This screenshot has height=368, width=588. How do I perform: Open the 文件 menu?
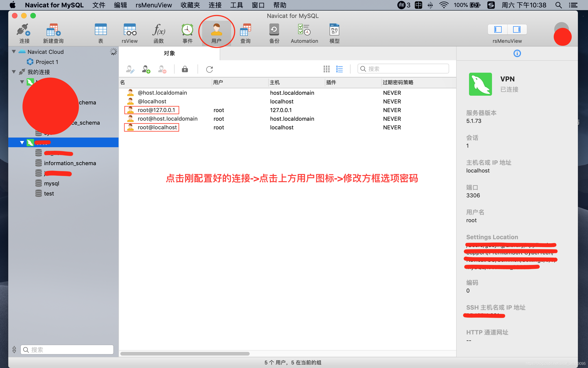[99, 5]
